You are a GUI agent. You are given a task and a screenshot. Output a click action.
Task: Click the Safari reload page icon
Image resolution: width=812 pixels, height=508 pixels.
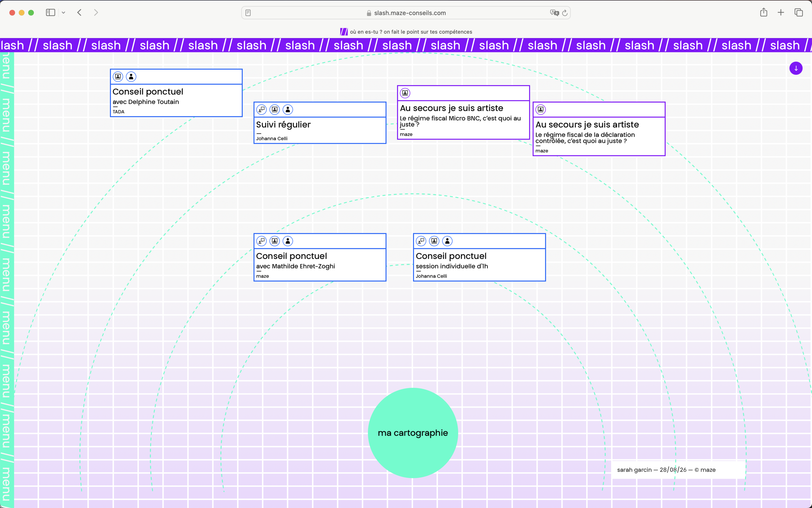coord(565,13)
